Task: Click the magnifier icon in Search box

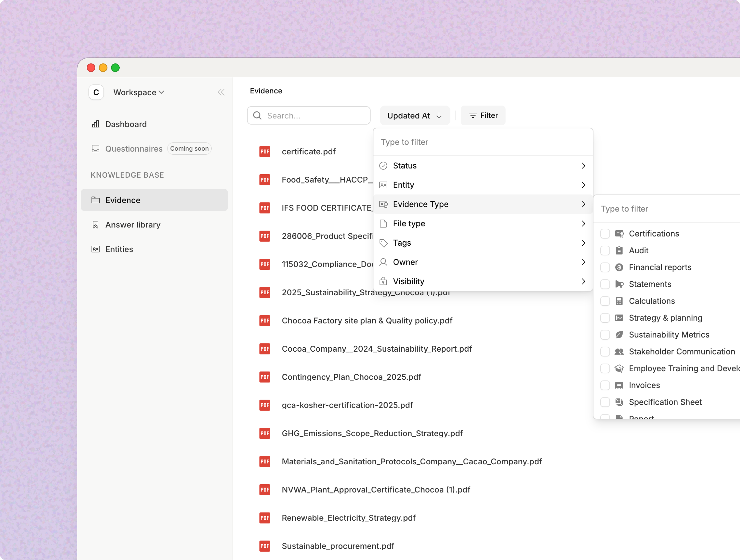Action: 257,116
